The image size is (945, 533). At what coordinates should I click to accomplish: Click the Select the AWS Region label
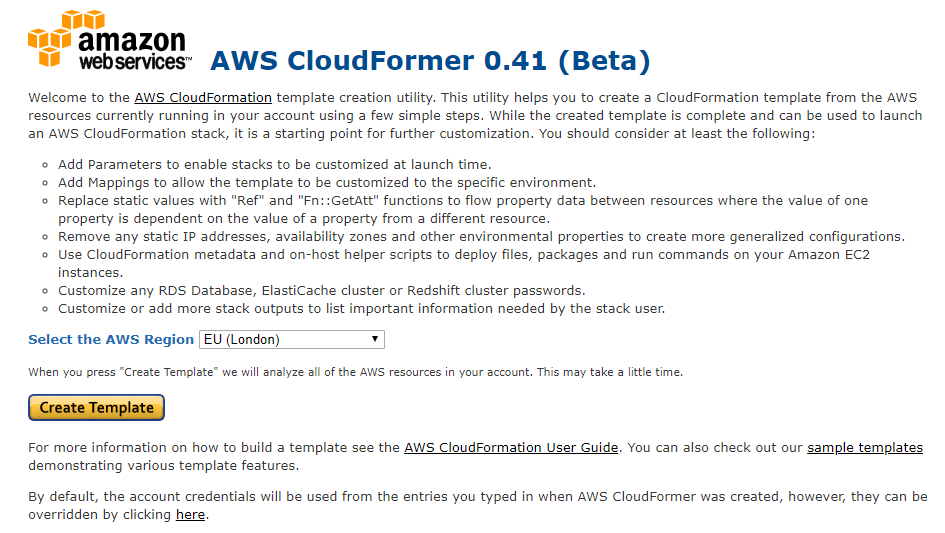click(111, 339)
